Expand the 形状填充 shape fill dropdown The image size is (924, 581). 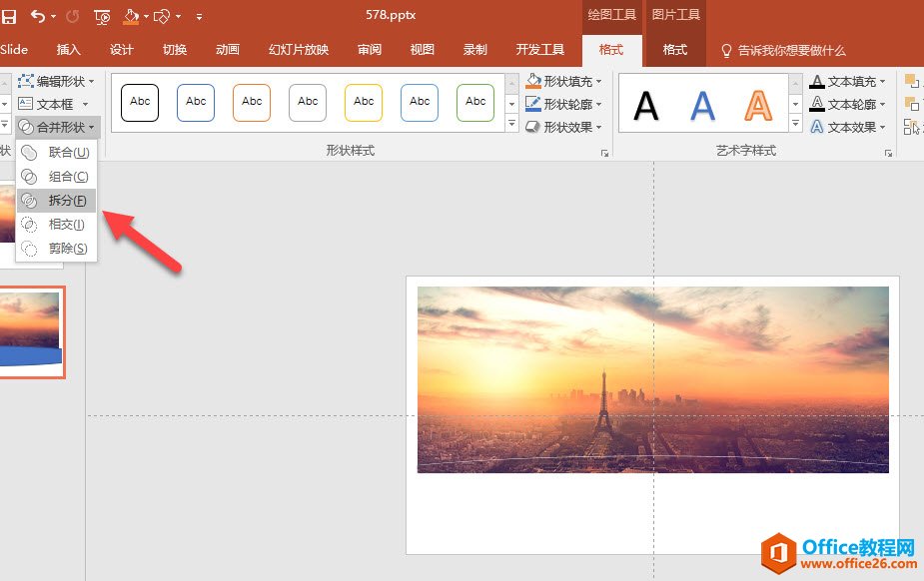[565, 81]
